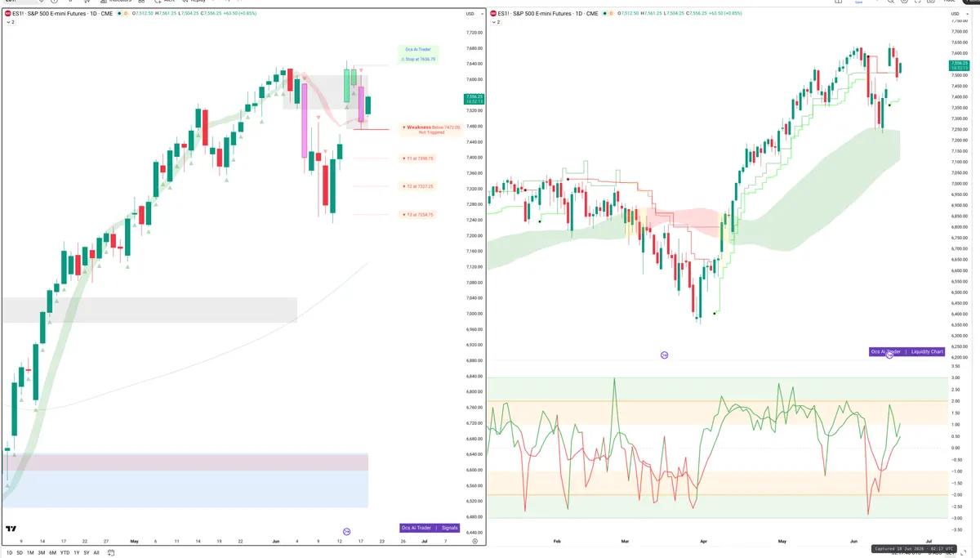Click the event marker over the Liquidity Chart label
This screenshot has width=980, height=558.
click(889, 355)
